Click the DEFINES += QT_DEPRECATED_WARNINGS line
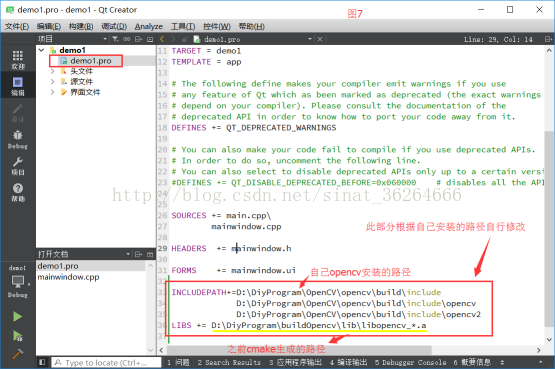The width and height of the screenshot is (555, 369). [254, 128]
